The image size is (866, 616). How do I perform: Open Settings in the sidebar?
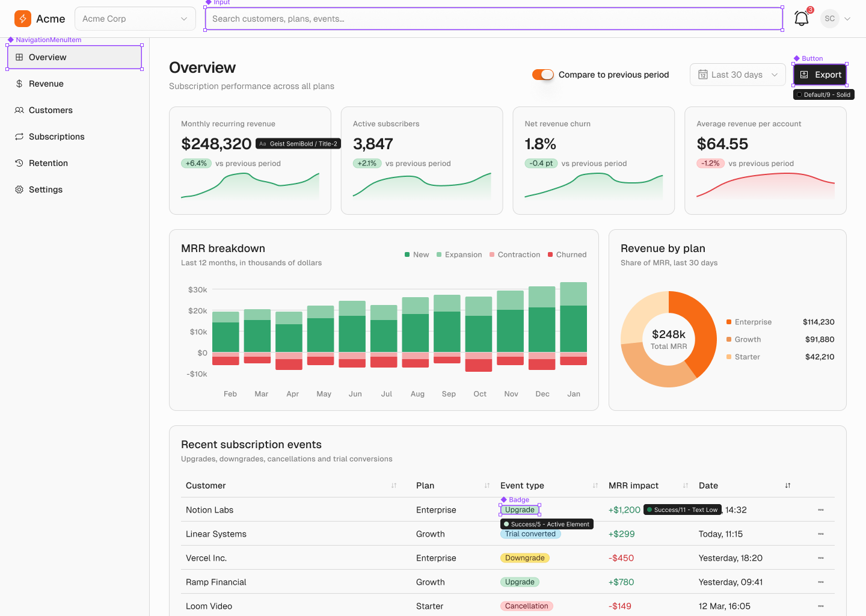[75, 189]
